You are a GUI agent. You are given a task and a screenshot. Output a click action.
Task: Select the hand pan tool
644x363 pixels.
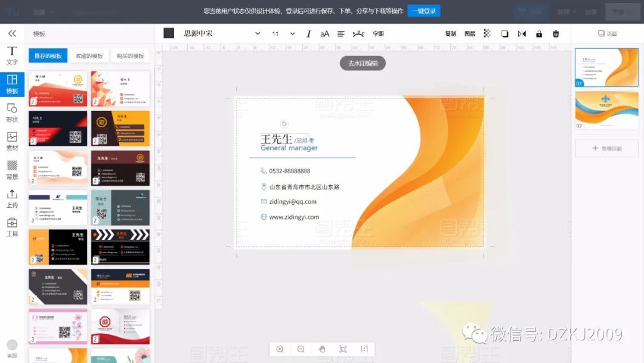coord(322,349)
